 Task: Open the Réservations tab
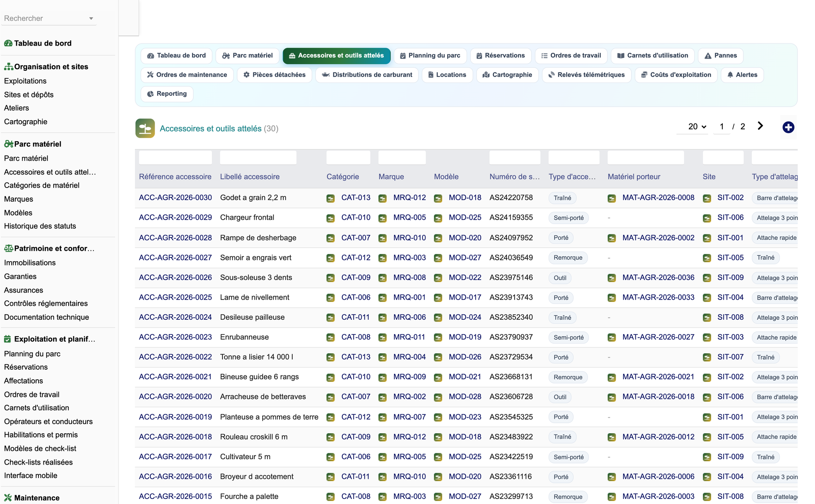tap(500, 56)
